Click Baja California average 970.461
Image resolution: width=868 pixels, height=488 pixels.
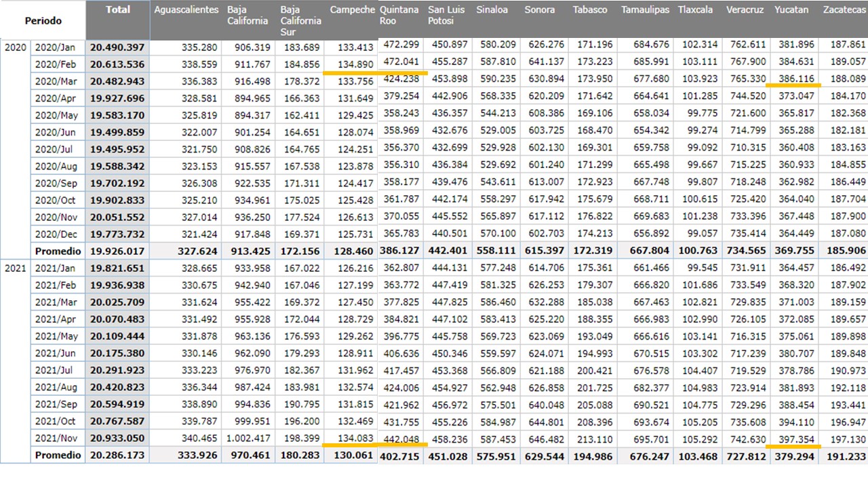point(252,455)
